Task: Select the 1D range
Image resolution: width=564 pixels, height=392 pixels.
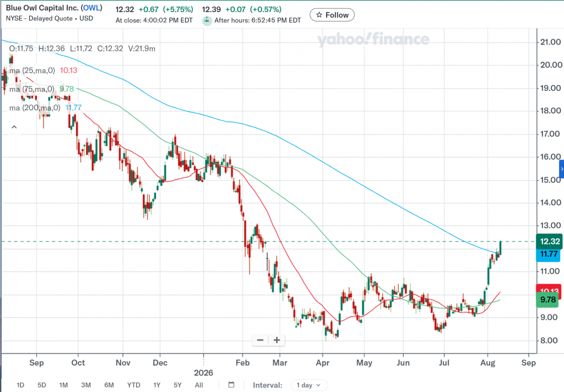Action: [20, 385]
